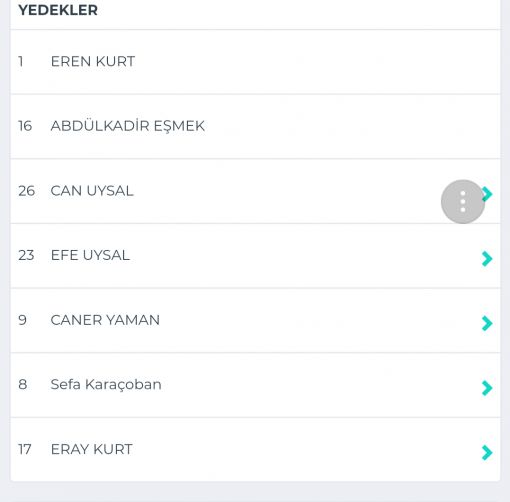This screenshot has width=510, height=502.
Task: Open the chevron arrow beside EFE UYSAL
Action: 487,259
